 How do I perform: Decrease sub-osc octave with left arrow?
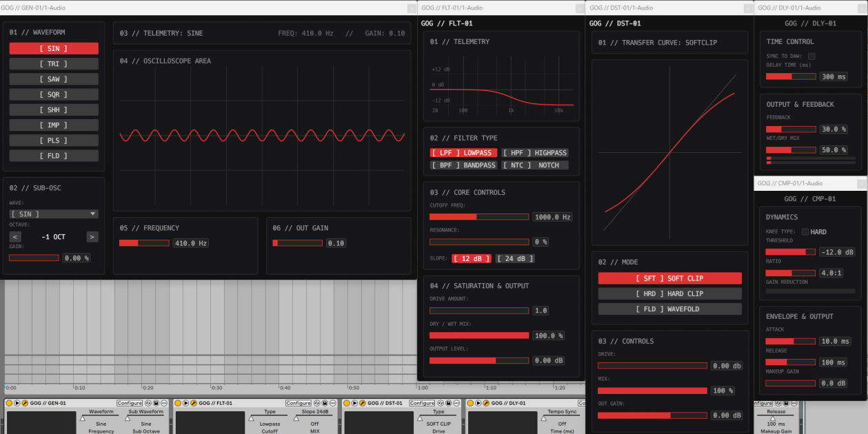[15, 237]
